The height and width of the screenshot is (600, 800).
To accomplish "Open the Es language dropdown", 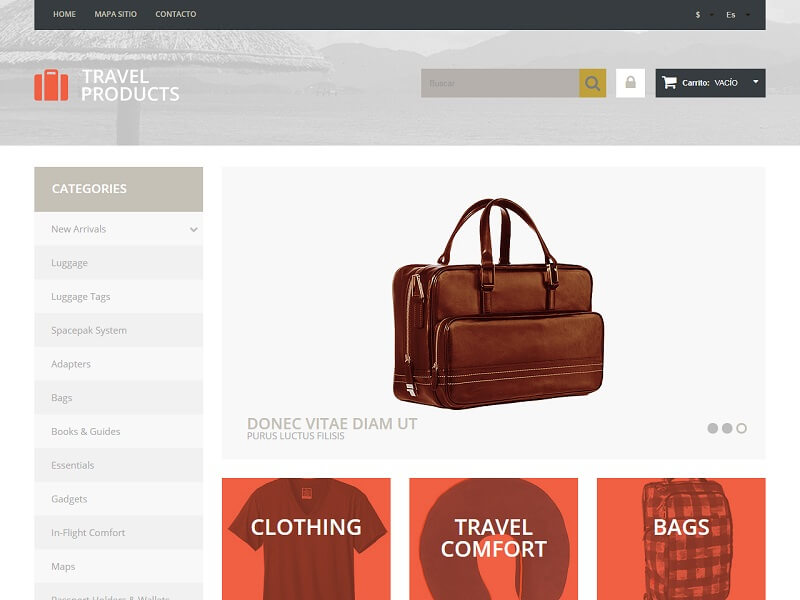I will 737,15.
